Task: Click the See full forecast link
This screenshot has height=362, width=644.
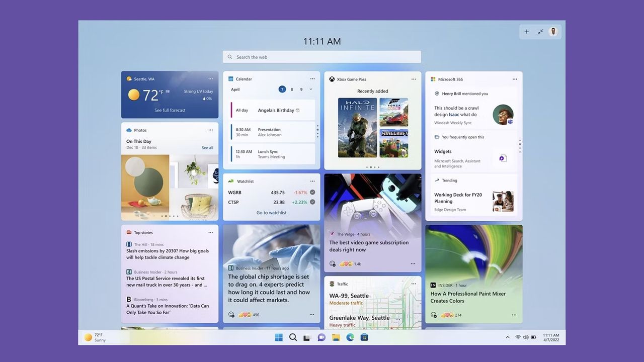Action: pos(170,110)
